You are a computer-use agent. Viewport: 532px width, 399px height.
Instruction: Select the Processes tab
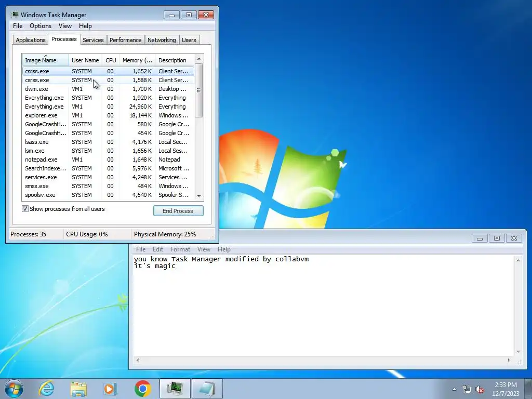[x=64, y=39]
